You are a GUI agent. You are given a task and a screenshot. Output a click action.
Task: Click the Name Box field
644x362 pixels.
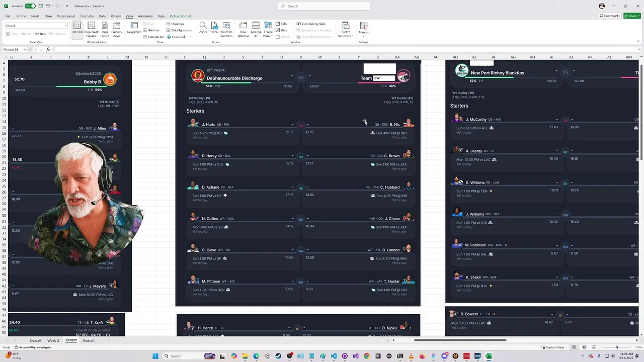point(15,49)
